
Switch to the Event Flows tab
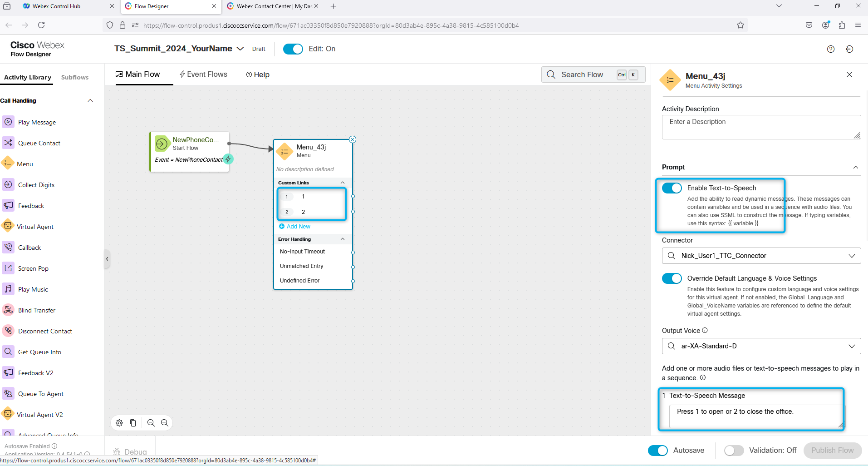(203, 74)
